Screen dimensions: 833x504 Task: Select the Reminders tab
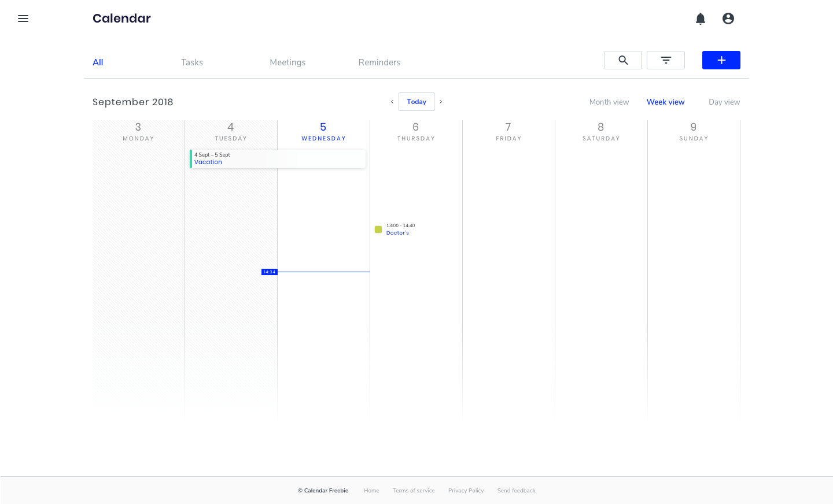[x=379, y=62]
